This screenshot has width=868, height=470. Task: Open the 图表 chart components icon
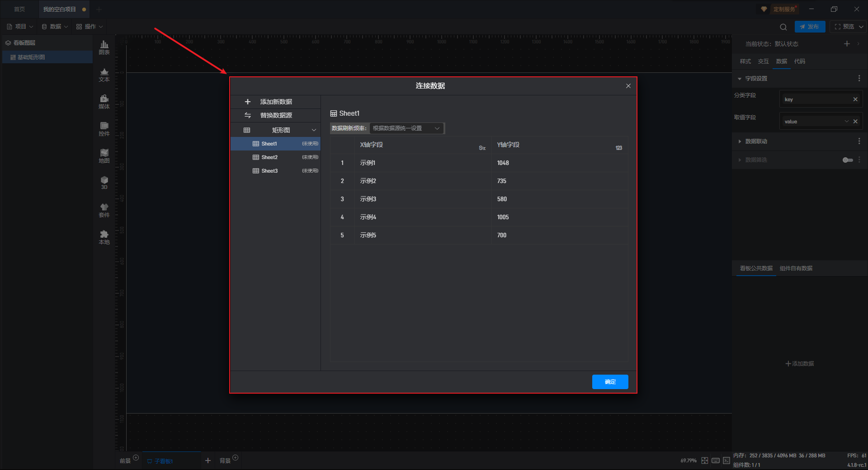104,47
